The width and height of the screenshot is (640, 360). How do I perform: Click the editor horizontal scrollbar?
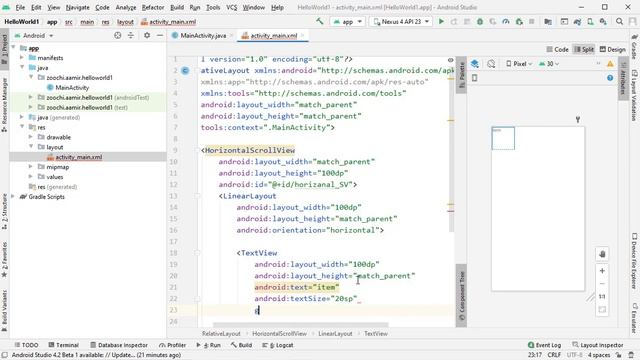click(x=300, y=325)
